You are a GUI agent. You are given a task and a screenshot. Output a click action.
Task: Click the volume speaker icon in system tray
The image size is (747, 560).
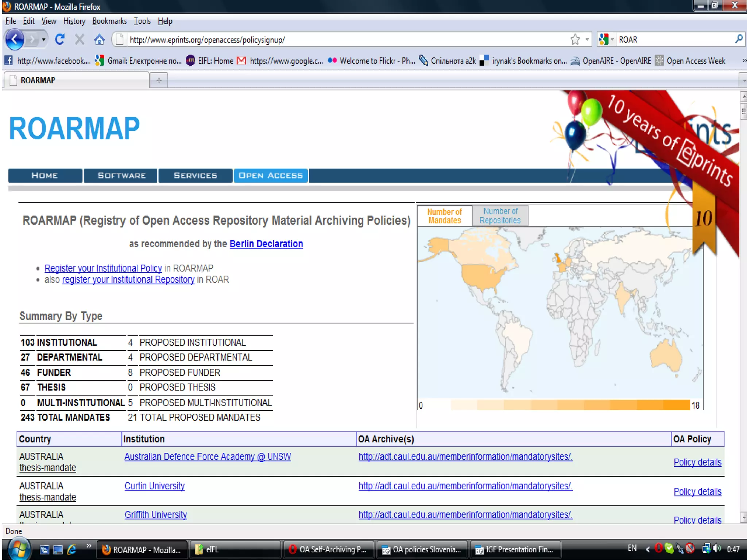[716, 548]
